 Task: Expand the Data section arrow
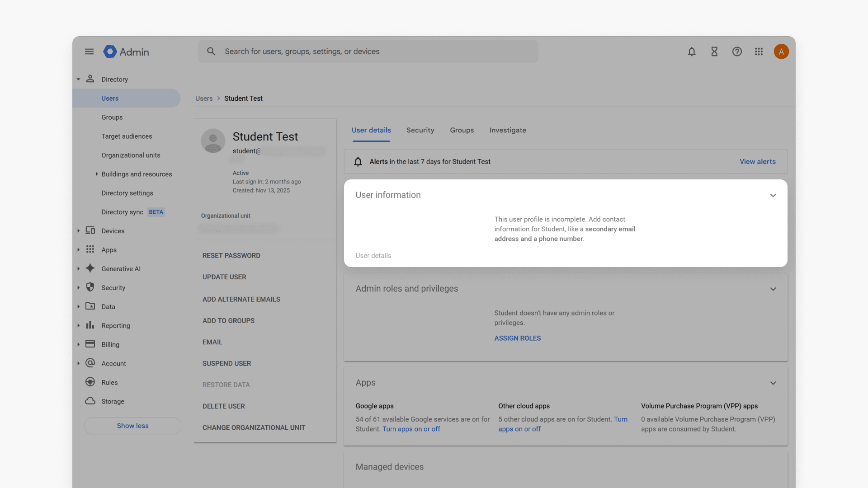(x=78, y=307)
